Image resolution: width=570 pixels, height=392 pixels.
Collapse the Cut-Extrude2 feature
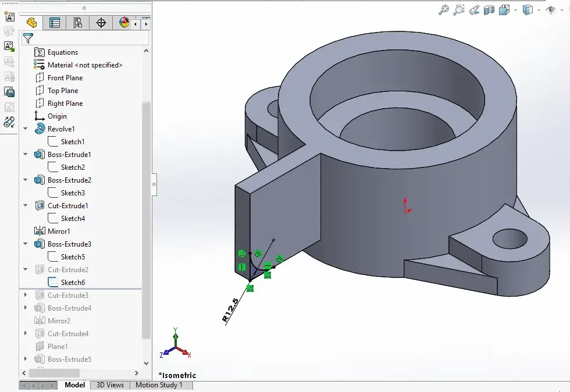tap(26, 269)
